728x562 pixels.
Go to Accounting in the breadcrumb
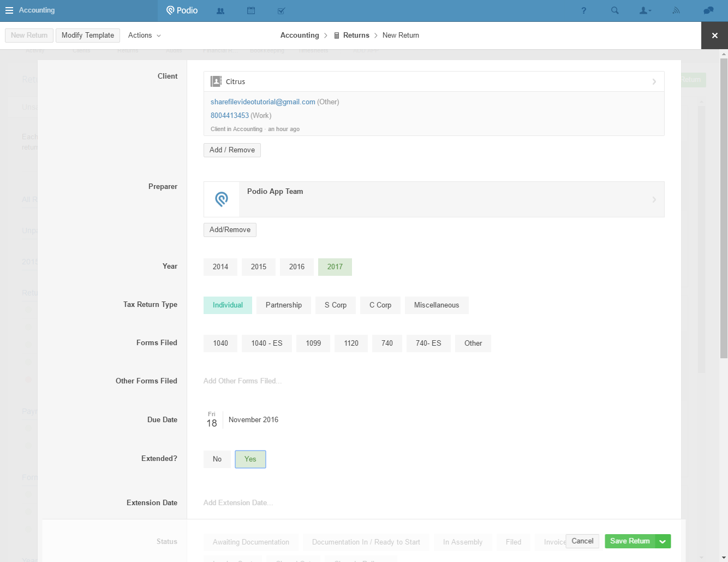(x=299, y=36)
